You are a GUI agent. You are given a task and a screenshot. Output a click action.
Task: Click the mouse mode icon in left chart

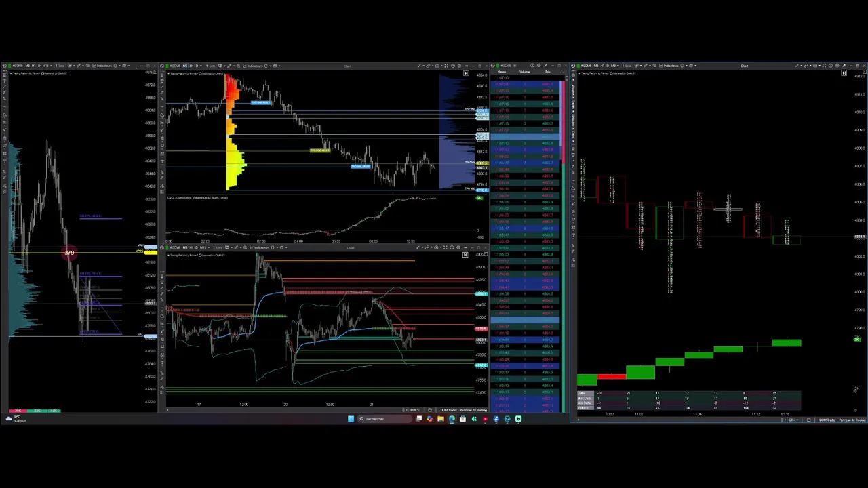115,66
